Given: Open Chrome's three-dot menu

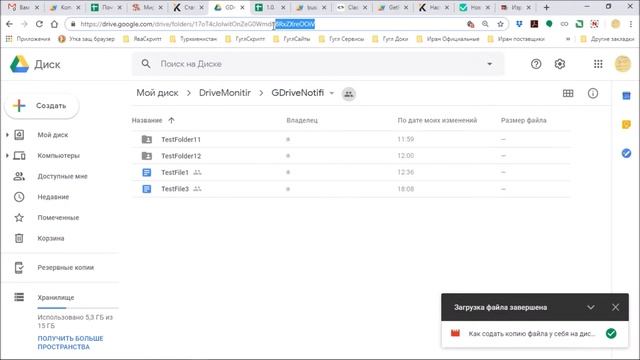Looking at the screenshot, I should pos(631,24).
